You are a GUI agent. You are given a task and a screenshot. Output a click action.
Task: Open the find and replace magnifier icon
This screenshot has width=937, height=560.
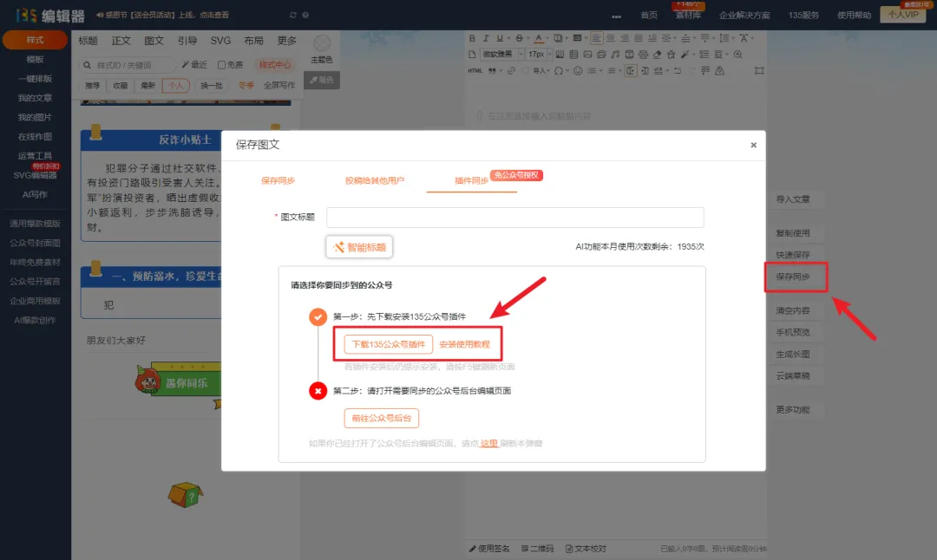click(x=738, y=55)
